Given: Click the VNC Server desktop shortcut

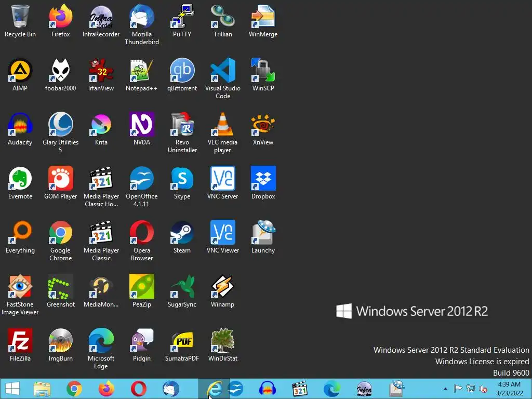Looking at the screenshot, I should click(222, 183).
